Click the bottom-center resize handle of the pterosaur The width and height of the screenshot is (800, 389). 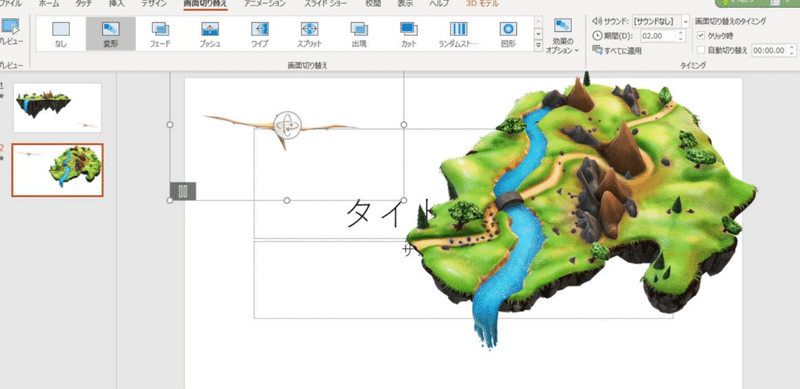287,201
